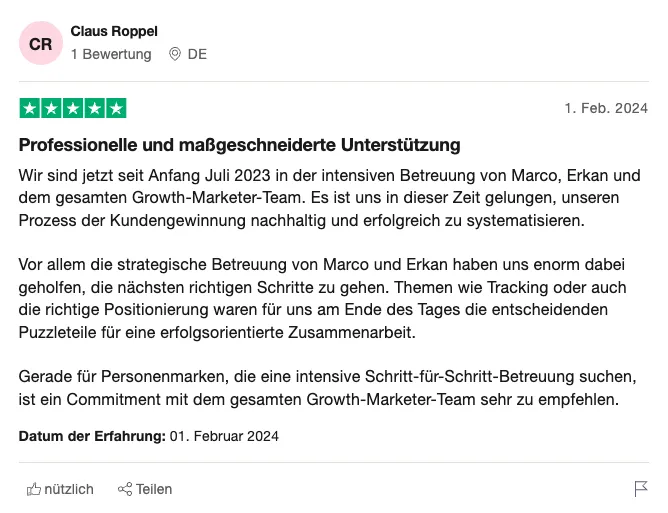
Task: Click the 'Datum der Erfahrung' label
Action: [x=92, y=436]
